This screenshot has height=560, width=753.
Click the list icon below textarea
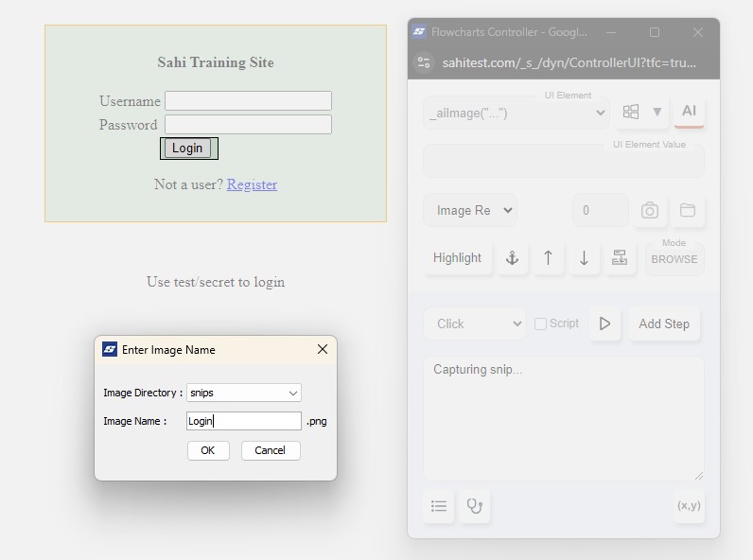point(439,506)
